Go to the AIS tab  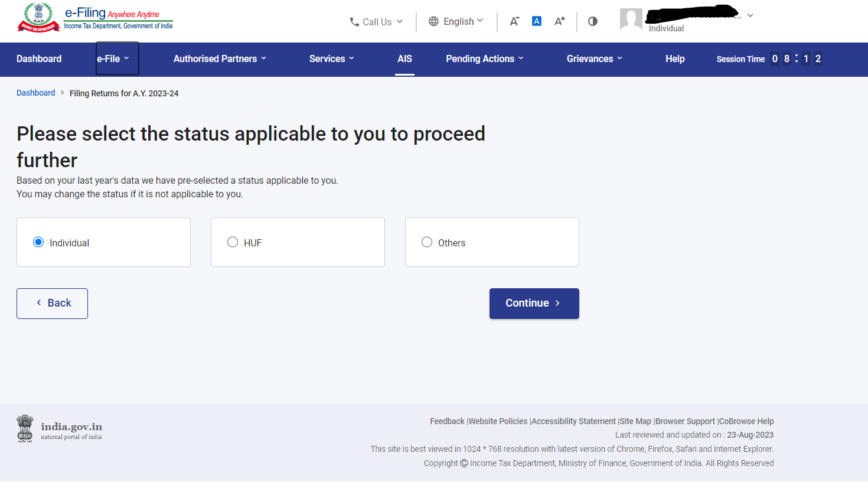404,58
